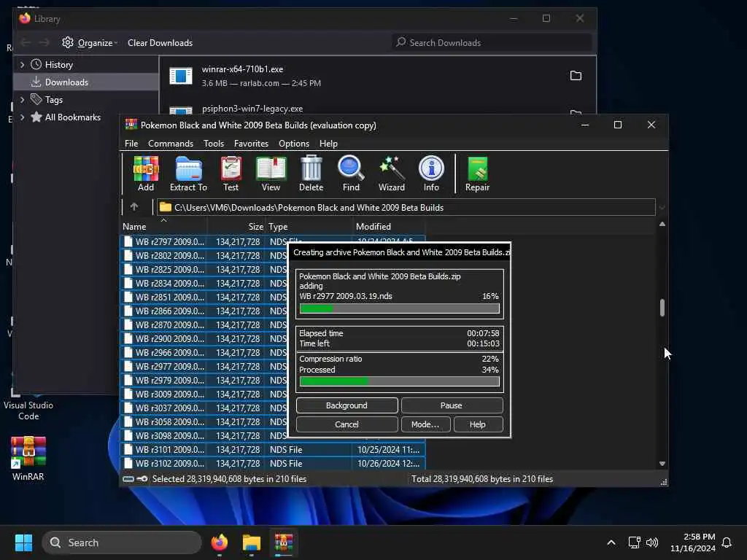The image size is (747, 560).
Task: Show archive Info
Action: (431, 174)
